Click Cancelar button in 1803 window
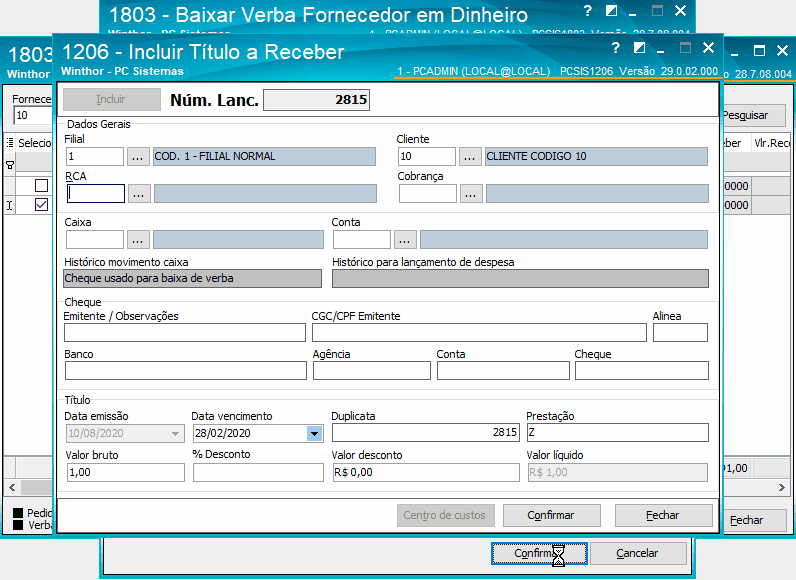The image size is (796, 580). [x=638, y=553]
